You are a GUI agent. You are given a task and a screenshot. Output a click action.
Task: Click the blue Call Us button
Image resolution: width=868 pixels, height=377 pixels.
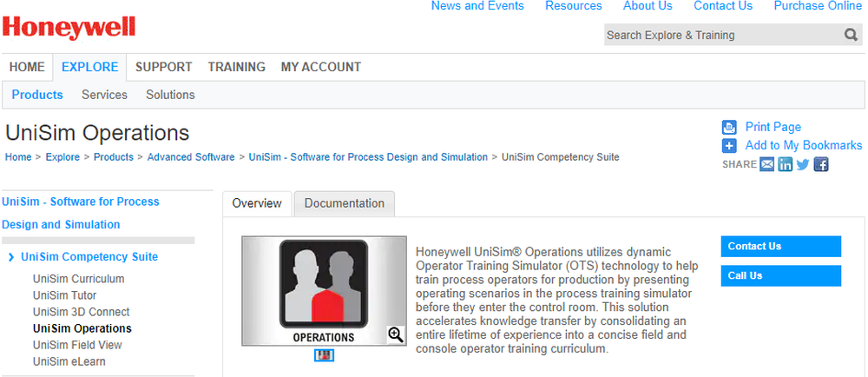click(780, 275)
